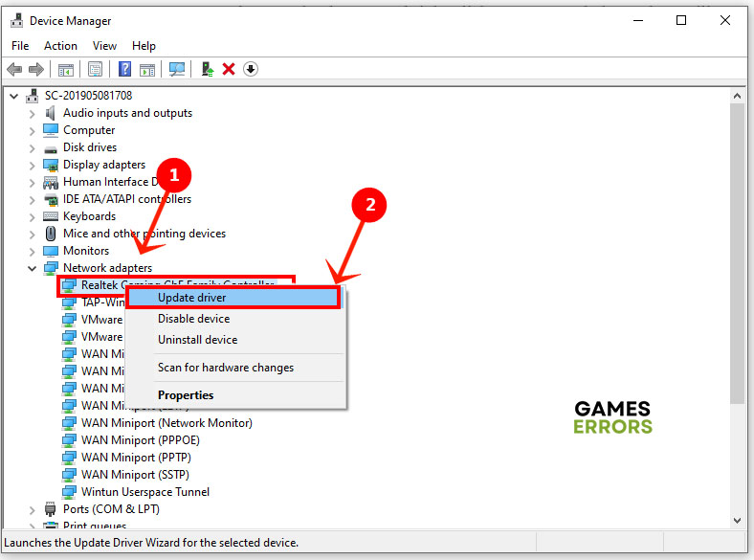Viewport: 754px width, 560px height.
Task: Select WAN Miniport (PPTP)
Action: click(x=136, y=458)
